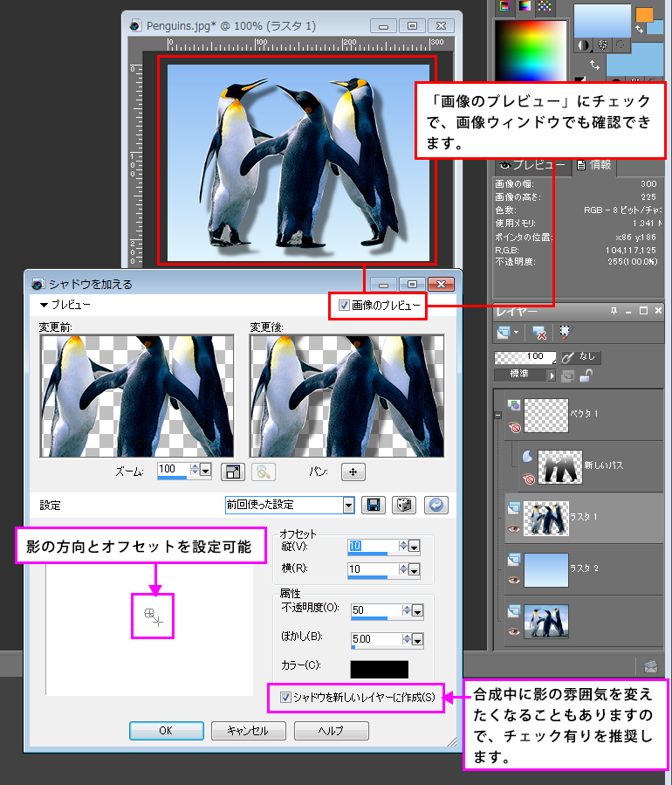
Task: Click the foreground Style half-circle button
Action: tap(583, 45)
